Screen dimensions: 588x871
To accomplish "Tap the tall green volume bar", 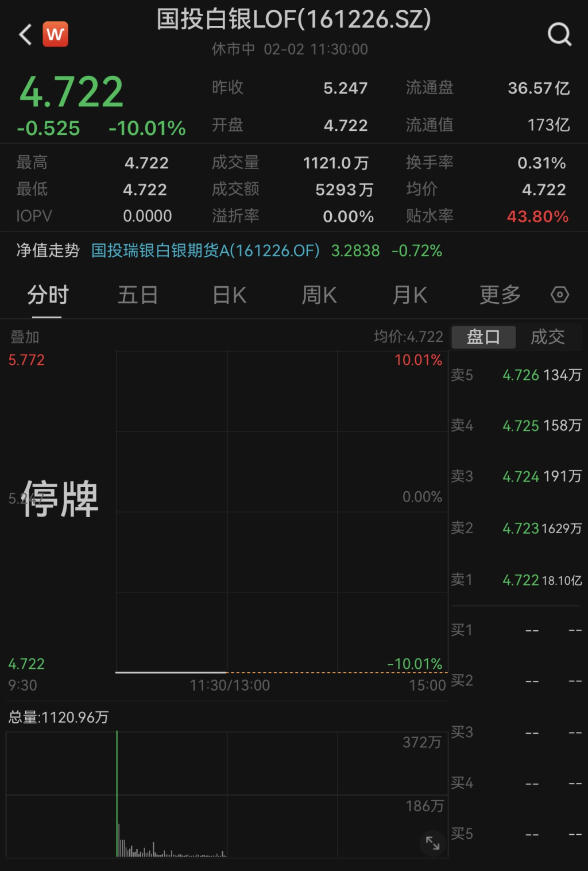I will tap(117, 793).
